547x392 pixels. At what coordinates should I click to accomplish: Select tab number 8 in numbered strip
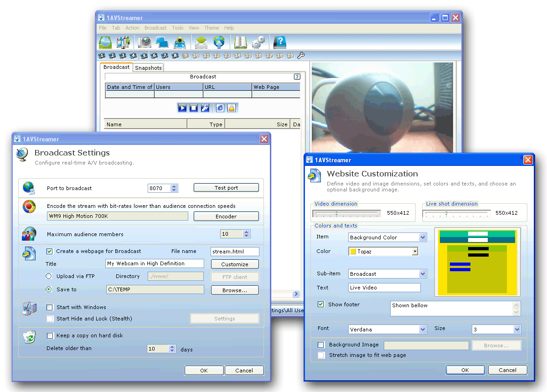(x=175, y=56)
